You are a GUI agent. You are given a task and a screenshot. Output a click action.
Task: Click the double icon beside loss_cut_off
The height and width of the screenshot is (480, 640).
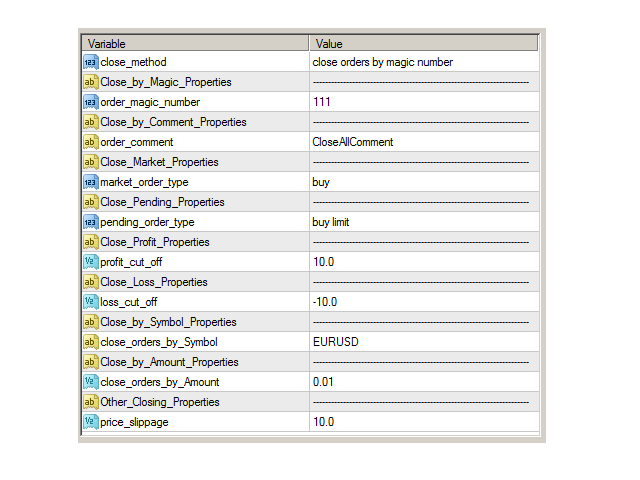[91, 302]
